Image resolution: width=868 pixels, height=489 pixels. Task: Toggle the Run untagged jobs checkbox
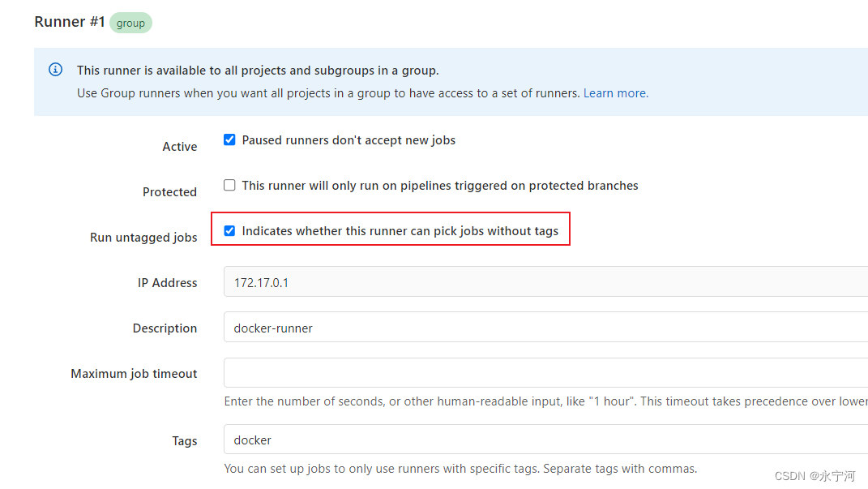coord(229,230)
